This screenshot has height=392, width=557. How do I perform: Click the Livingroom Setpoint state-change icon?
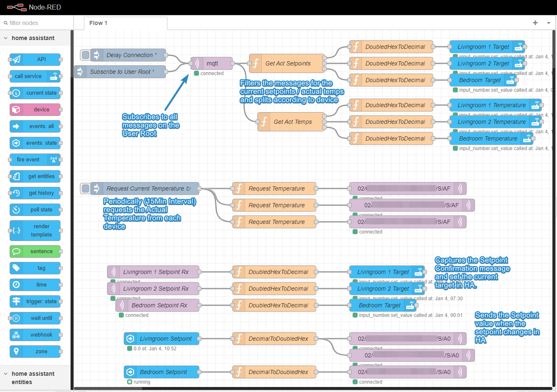pos(130,339)
